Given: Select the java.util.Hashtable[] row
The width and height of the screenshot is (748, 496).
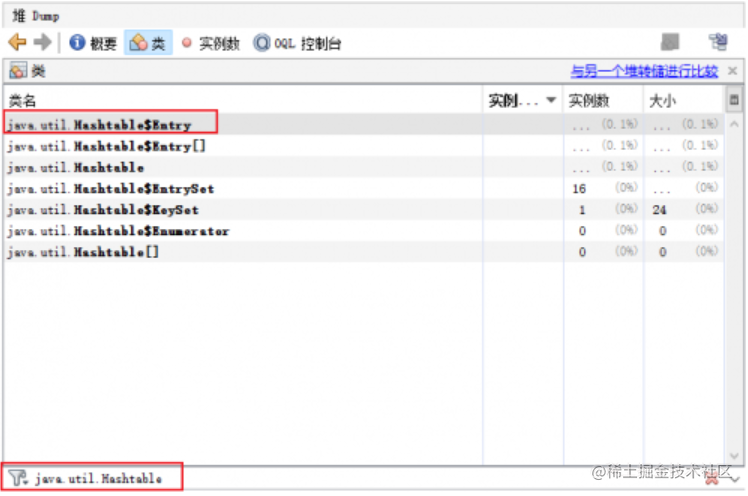Looking at the screenshot, I should 364,252.
